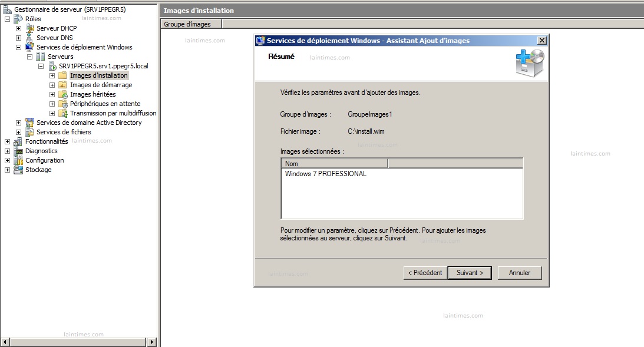Click the tree pane horizontal scrollbar track
The width and height of the screenshot is (644, 347).
coord(78,342)
